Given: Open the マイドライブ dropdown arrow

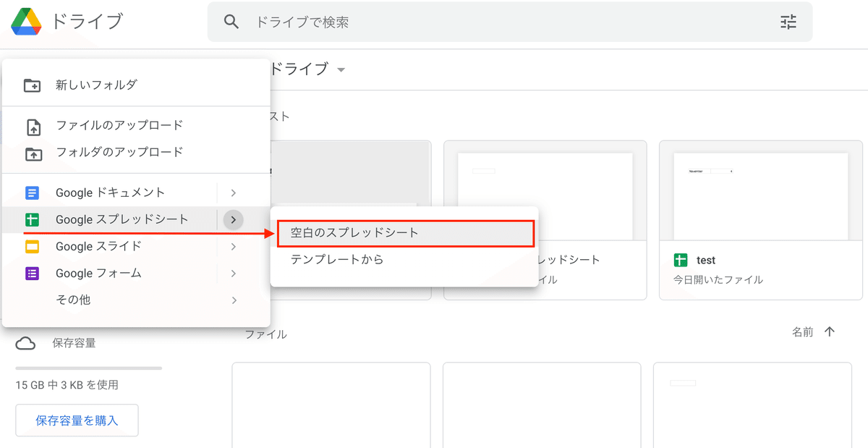Looking at the screenshot, I should 341,70.
